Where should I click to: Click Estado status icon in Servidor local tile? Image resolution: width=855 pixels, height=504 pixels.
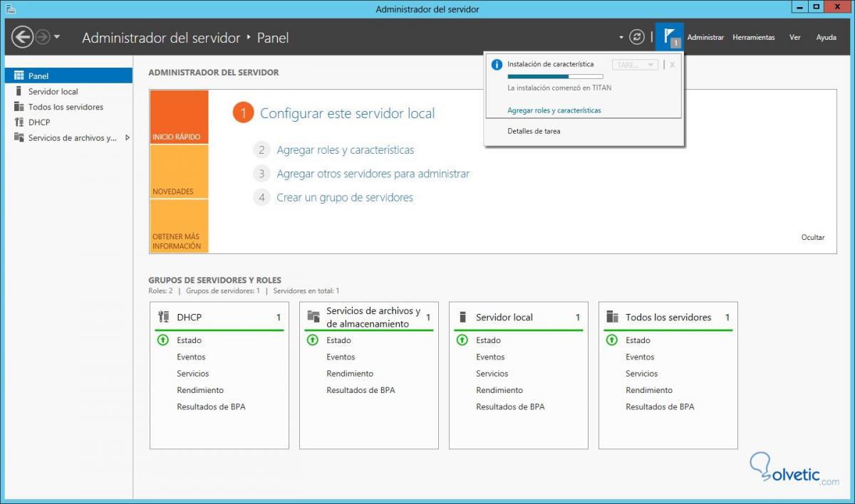(x=462, y=340)
